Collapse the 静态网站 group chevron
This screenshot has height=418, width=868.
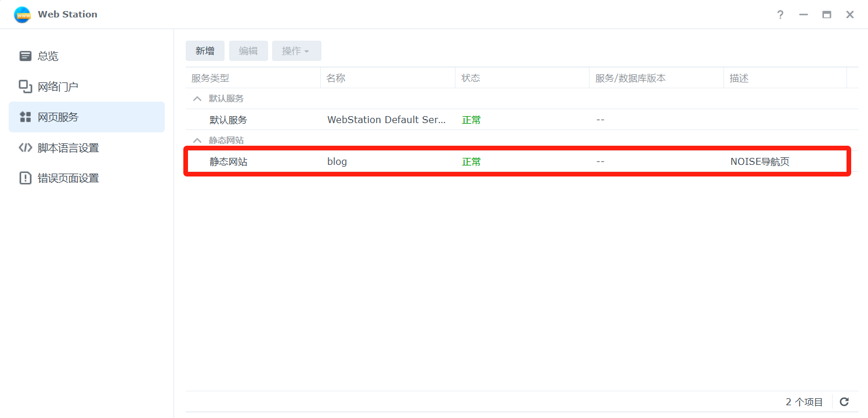pos(197,140)
